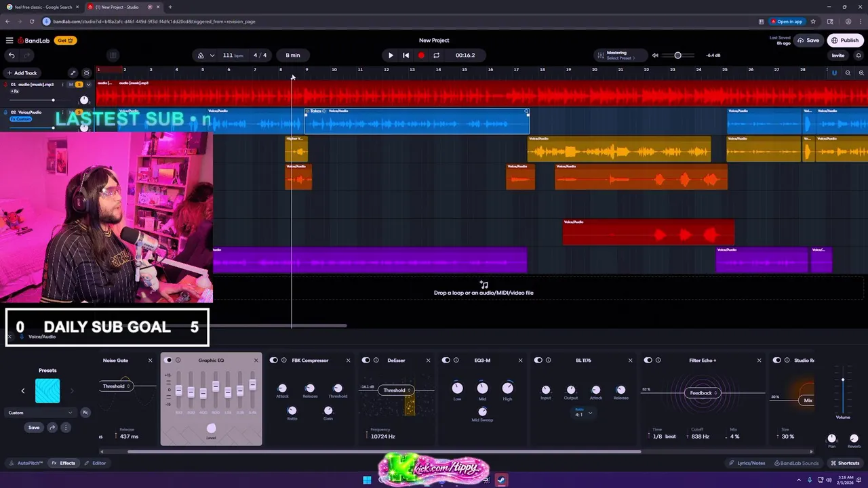This screenshot has width=868, height=488.
Task: Start playback with the play icon
Action: click(x=391, y=56)
